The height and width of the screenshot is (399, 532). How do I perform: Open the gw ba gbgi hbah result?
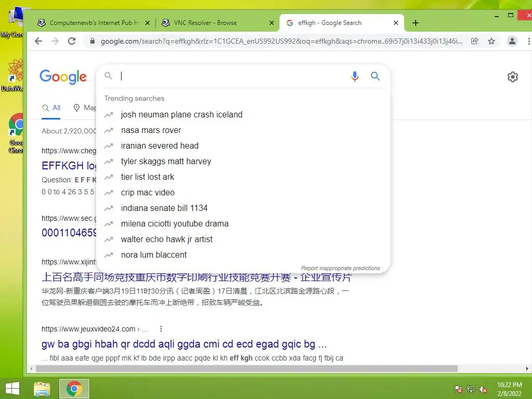[184, 344]
